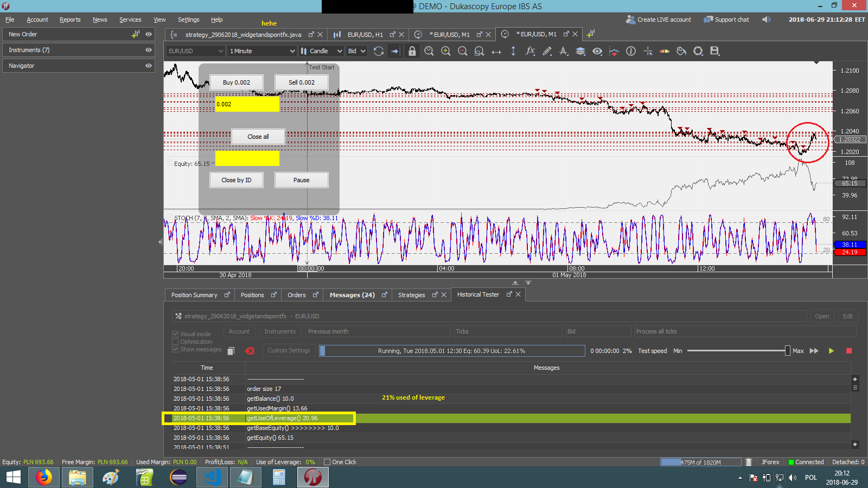Click the speaker sound icon near Support chat

coord(766,20)
